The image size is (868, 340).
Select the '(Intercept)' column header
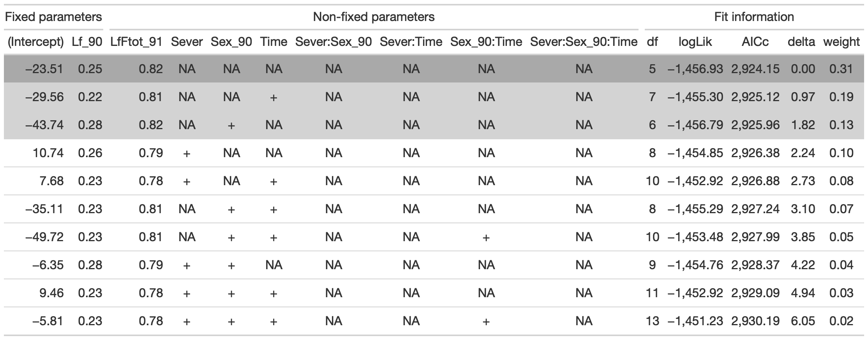[36, 42]
